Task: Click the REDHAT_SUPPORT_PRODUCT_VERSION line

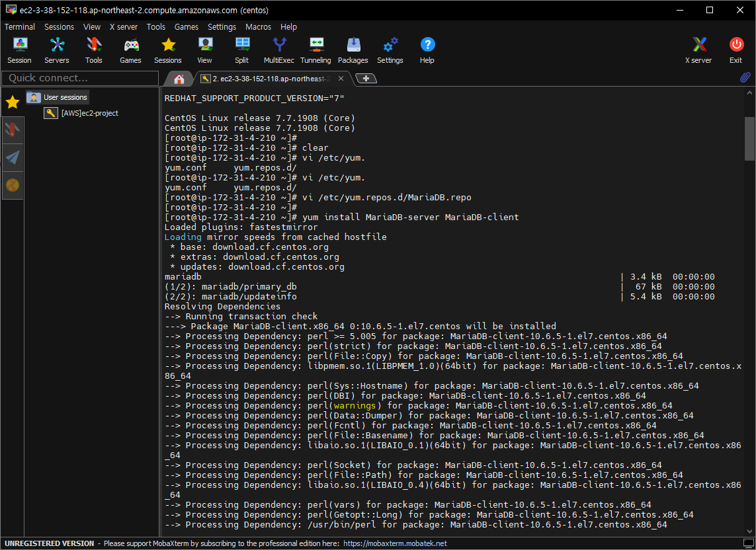Action: [x=254, y=98]
